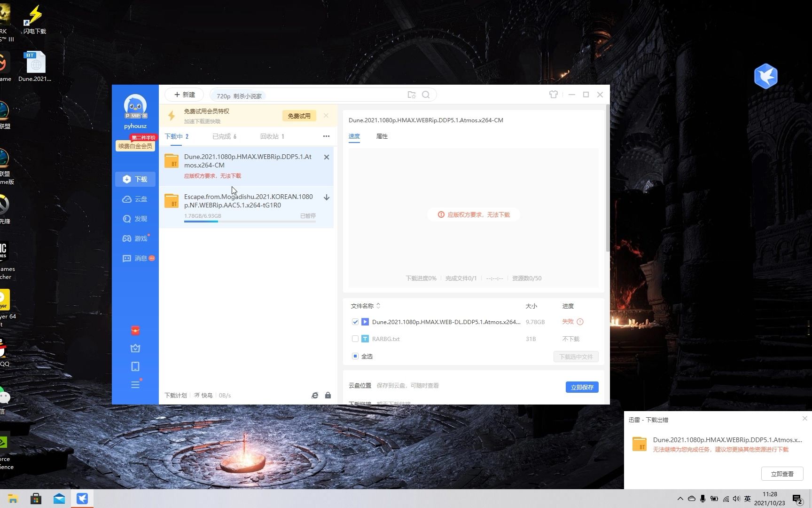Click 下载选中文件 button
Image resolution: width=812 pixels, height=508 pixels.
tap(576, 357)
